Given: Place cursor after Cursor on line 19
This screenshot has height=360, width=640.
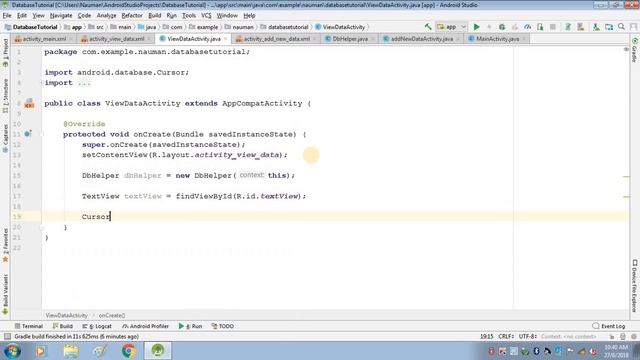Looking at the screenshot, I should [111, 217].
